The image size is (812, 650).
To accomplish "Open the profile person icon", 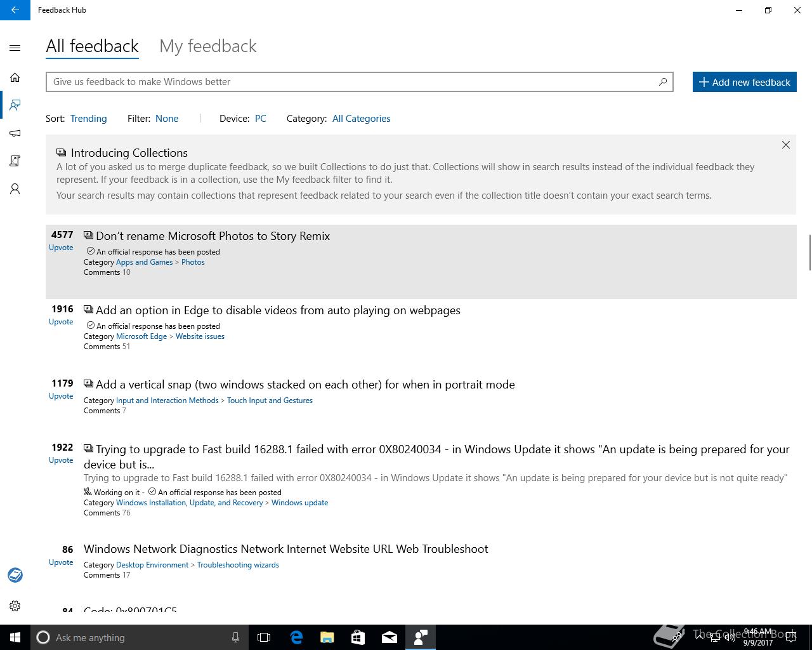I will pyautogui.click(x=15, y=189).
